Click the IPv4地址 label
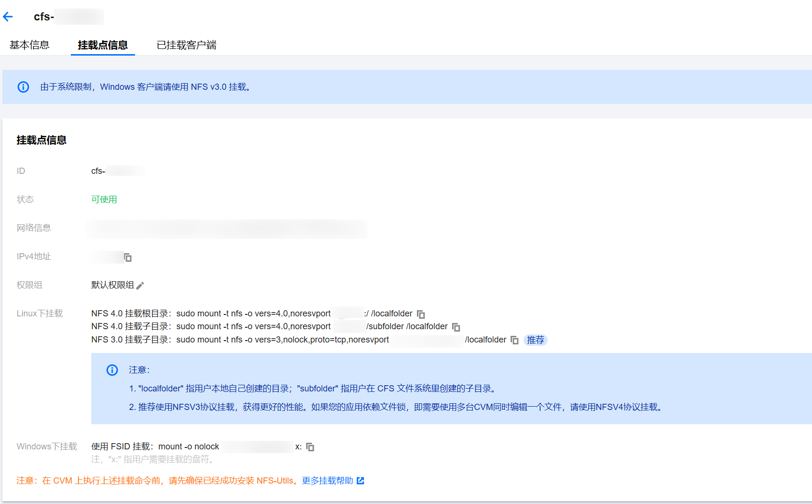 (34, 257)
